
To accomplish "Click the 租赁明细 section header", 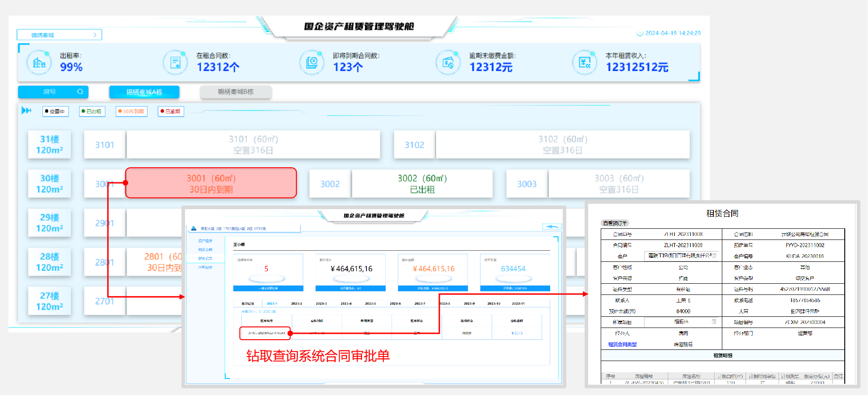I will point(723,355).
